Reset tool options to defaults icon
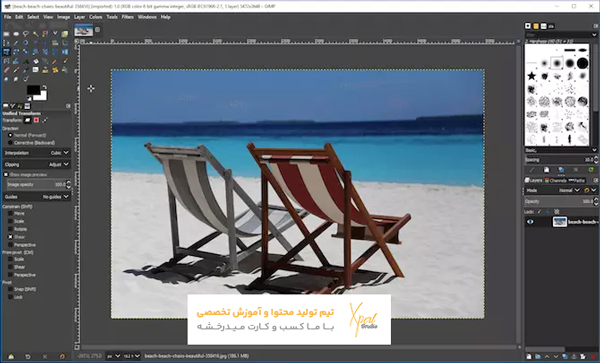 (x=62, y=356)
